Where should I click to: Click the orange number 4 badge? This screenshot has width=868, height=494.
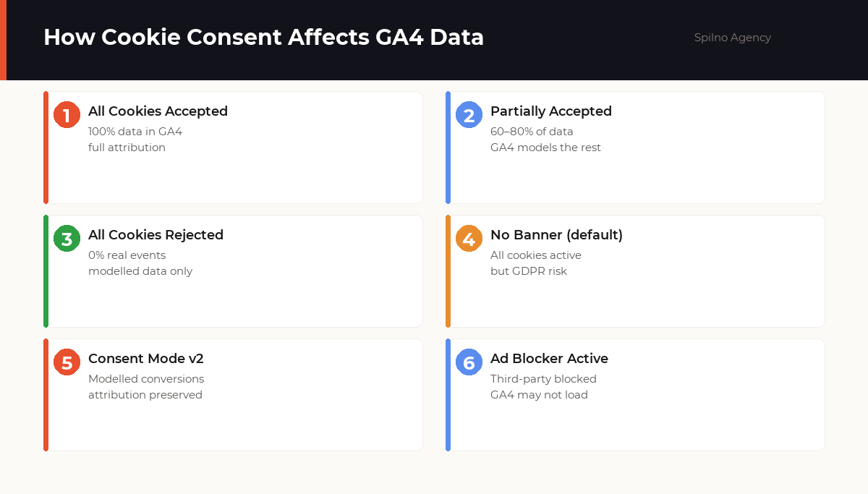469,239
